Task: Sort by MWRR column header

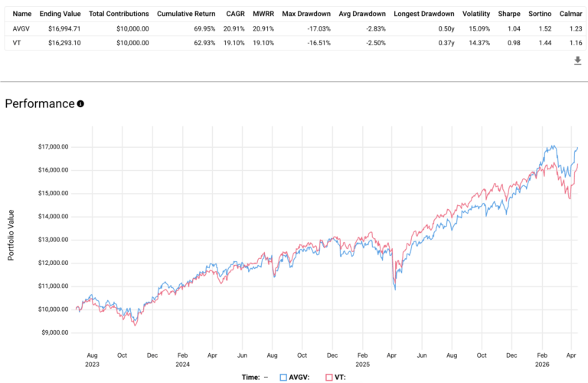Action: tap(263, 14)
